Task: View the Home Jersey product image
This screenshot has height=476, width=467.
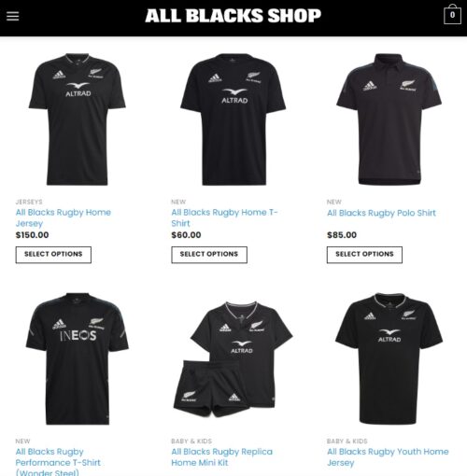Action: (78, 119)
